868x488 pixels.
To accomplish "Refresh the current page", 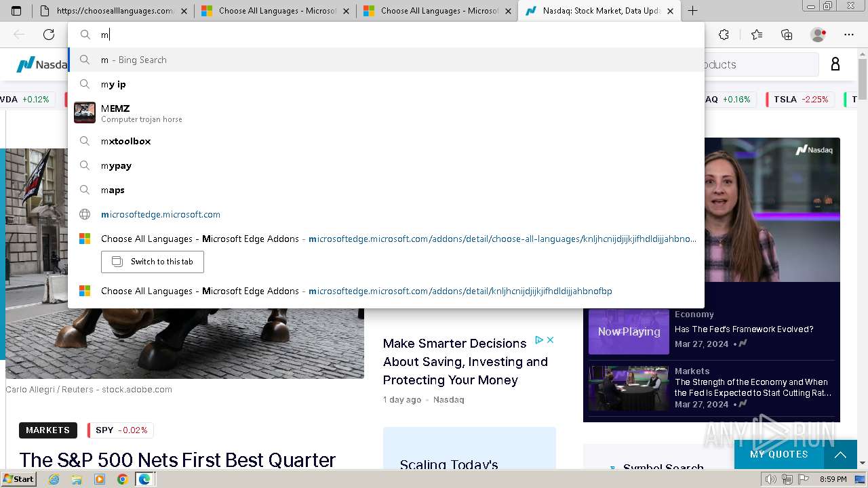I will tap(49, 35).
